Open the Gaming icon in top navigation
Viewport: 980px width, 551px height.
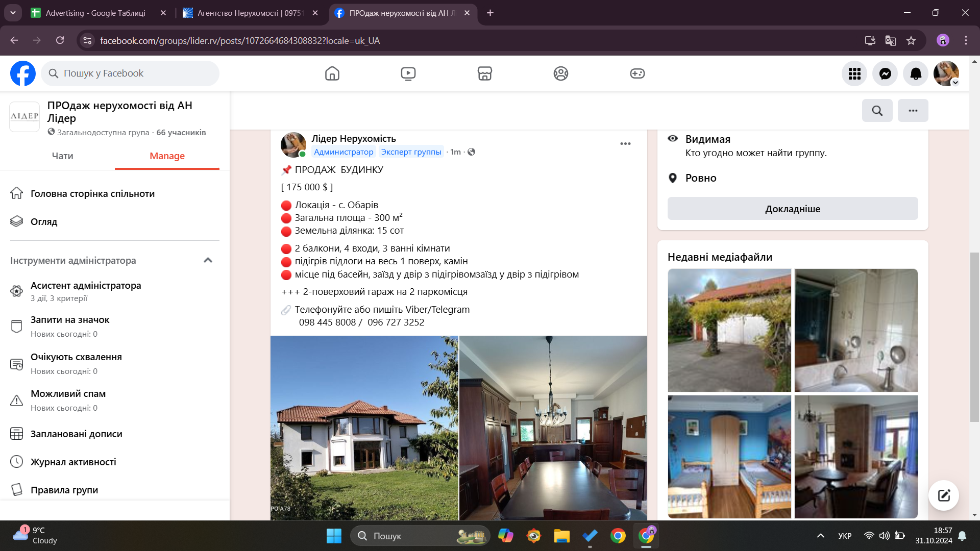pos(637,73)
